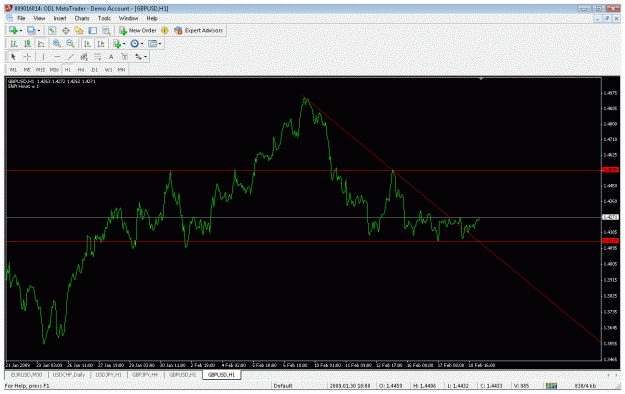Select the Horizontal Line drawing tool
Viewport: 625px width, 394px height.
[x=57, y=57]
